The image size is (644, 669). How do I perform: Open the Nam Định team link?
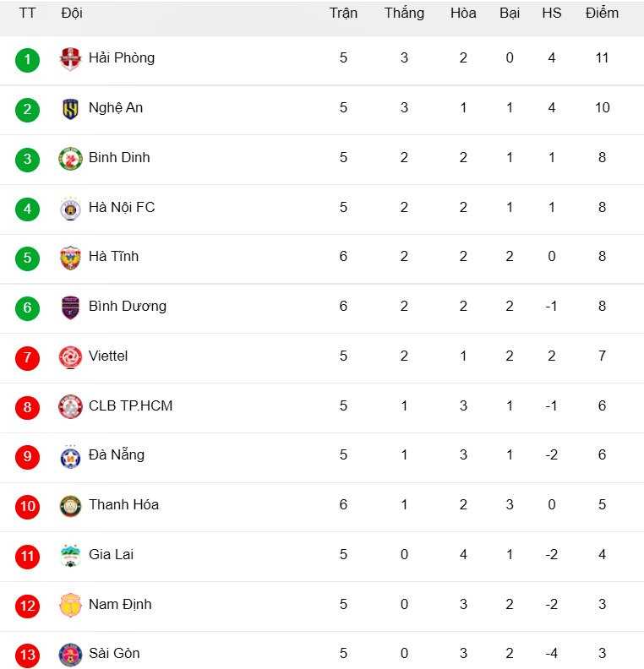point(120,604)
